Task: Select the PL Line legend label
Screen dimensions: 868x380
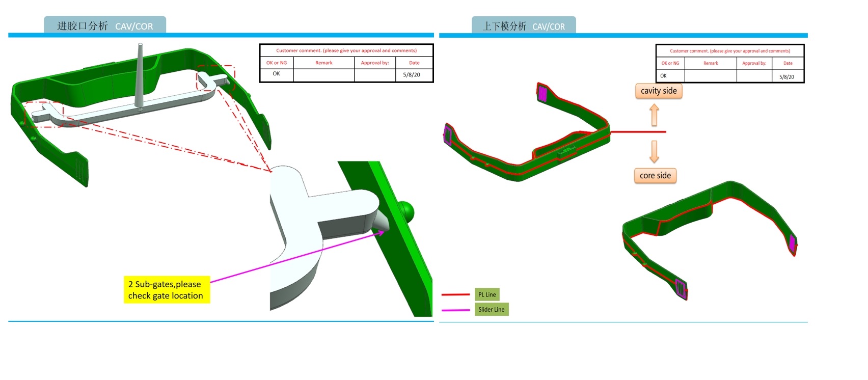Action: (487, 294)
